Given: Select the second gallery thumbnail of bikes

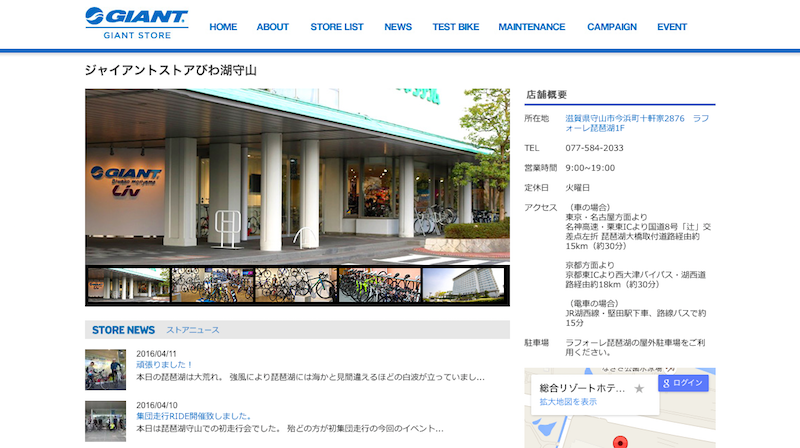Looking at the screenshot, I should [212, 285].
